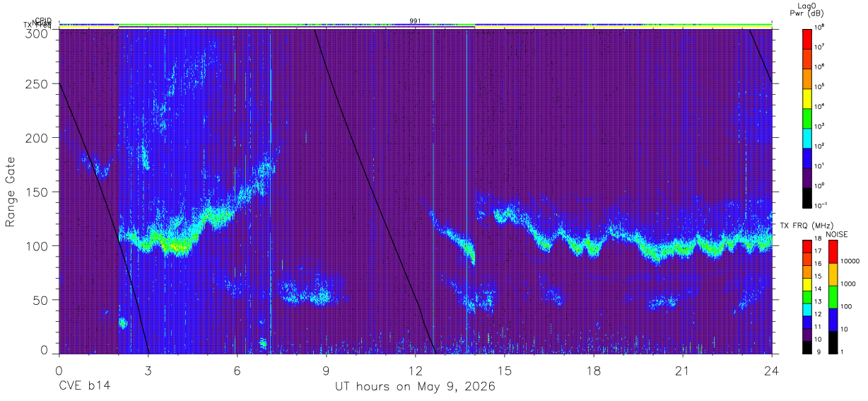The image size is (868, 401).
Task: Click the 0 tick on Range Gate axis
Action: tap(44, 349)
